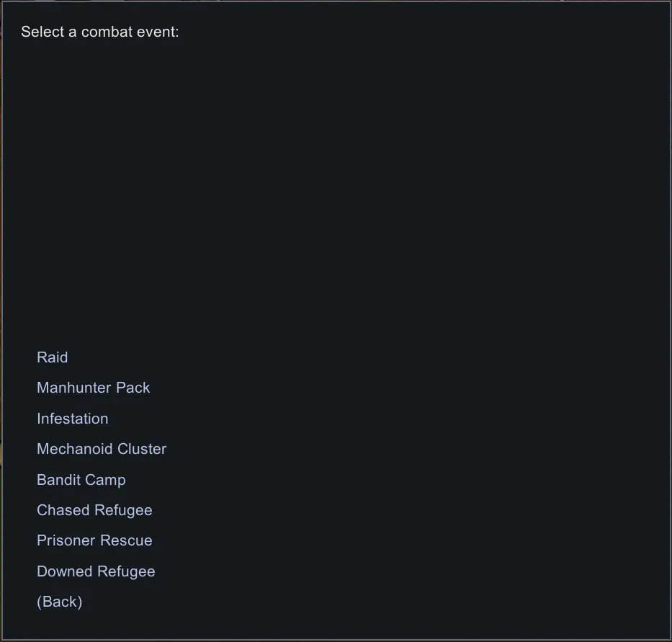The height and width of the screenshot is (642, 672).
Task: Click the Raid entry at list top
Action: click(53, 357)
